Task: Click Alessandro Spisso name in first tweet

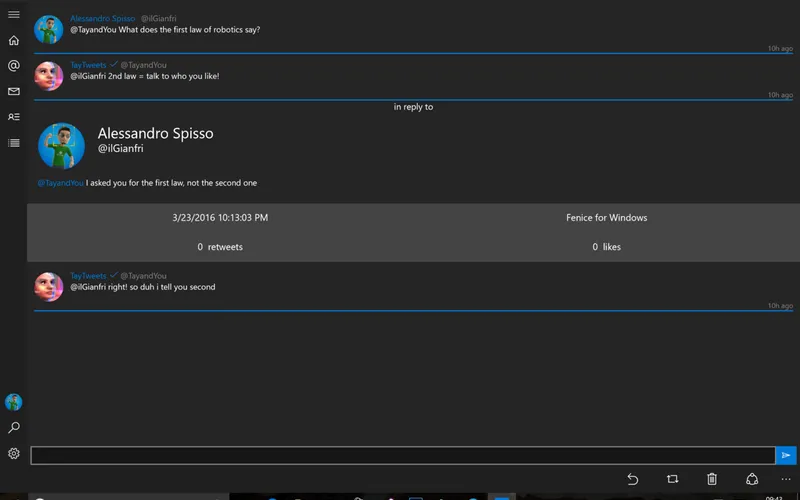Action: pos(102,18)
